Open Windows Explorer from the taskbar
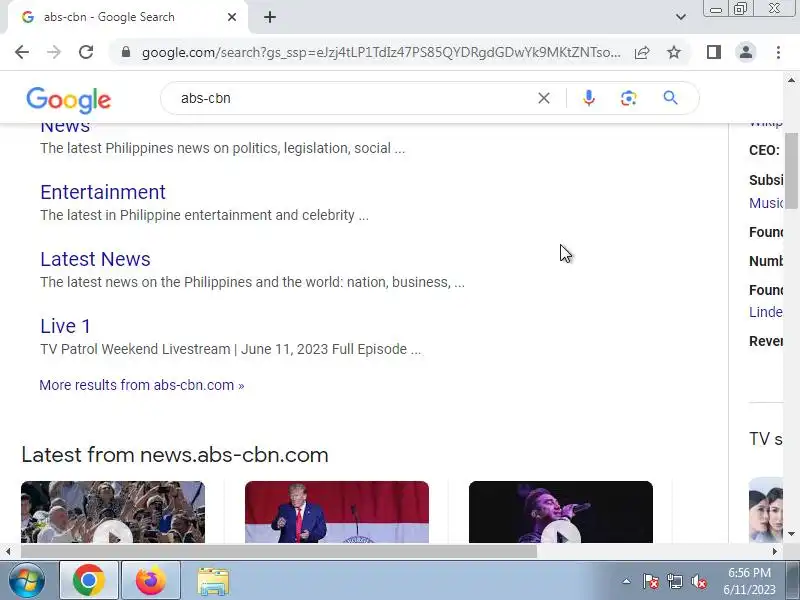Viewport: 800px width, 600px height. tap(213, 581)
